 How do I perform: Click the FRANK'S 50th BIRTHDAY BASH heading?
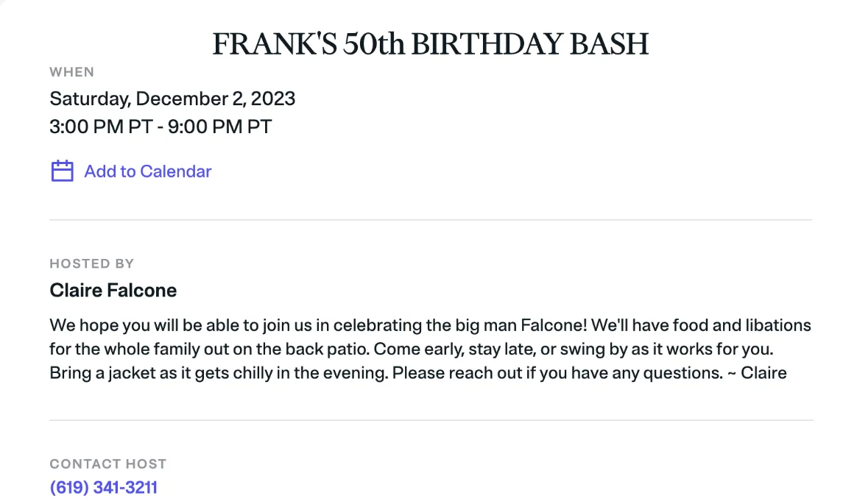431,44
